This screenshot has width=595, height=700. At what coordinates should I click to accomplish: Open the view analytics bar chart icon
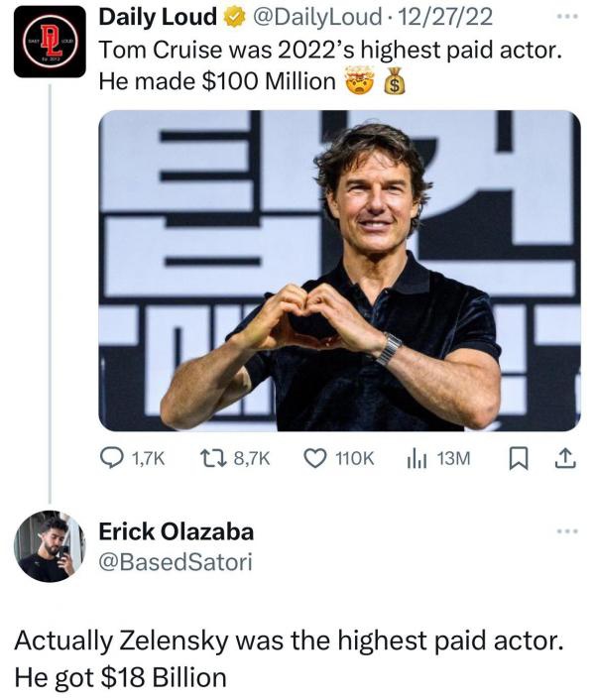pyautogui.click(x=416, y=458)
